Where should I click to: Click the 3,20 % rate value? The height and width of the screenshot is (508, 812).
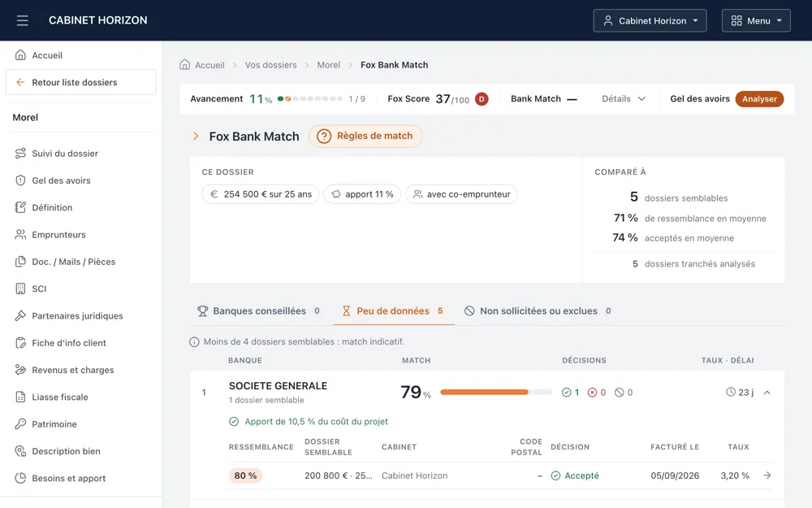click(735, 475)
